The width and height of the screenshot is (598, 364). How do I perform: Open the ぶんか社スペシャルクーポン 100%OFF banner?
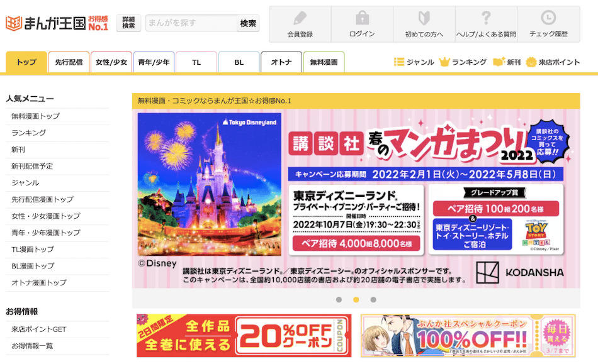468,336
